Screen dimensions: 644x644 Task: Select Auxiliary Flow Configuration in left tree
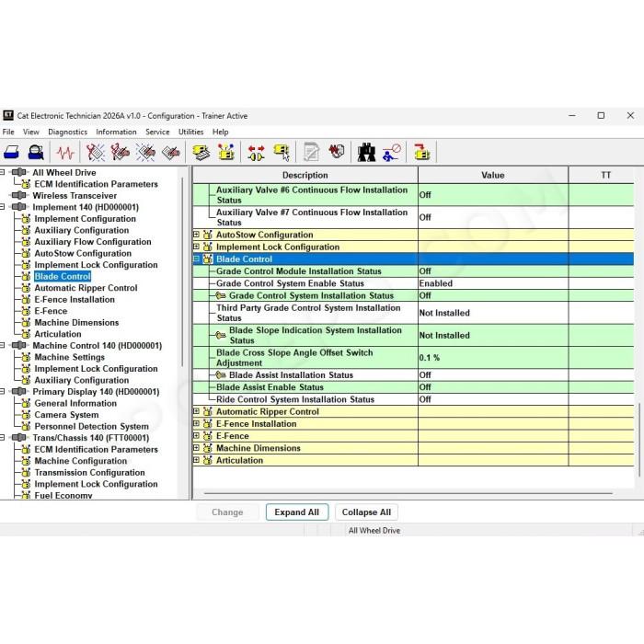click(x=93, y=241)
